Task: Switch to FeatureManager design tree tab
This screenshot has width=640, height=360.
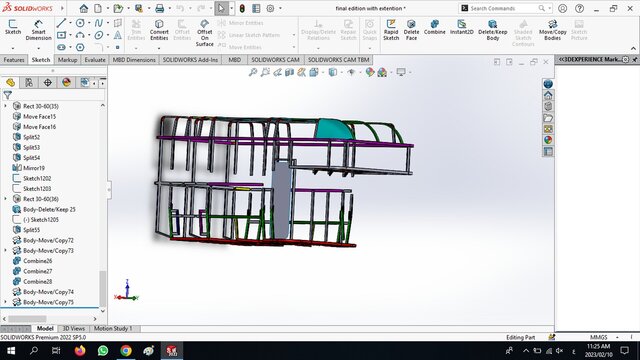Action: click(x=10, y=82)
